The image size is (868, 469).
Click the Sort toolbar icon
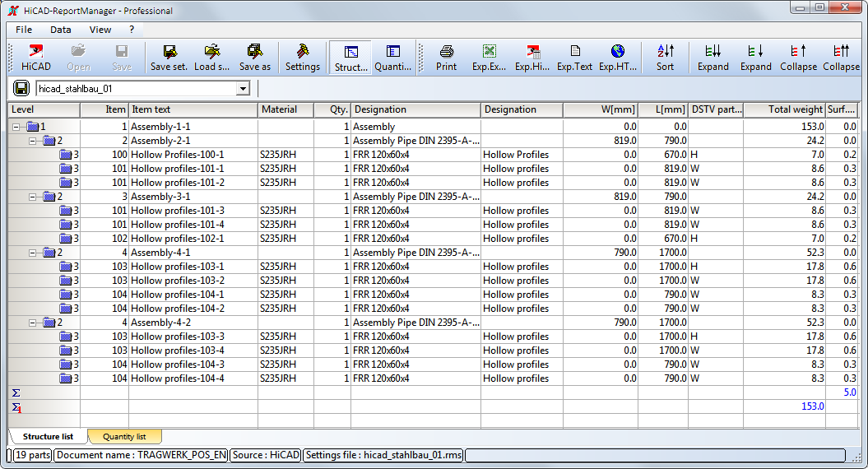click(665, 58)
